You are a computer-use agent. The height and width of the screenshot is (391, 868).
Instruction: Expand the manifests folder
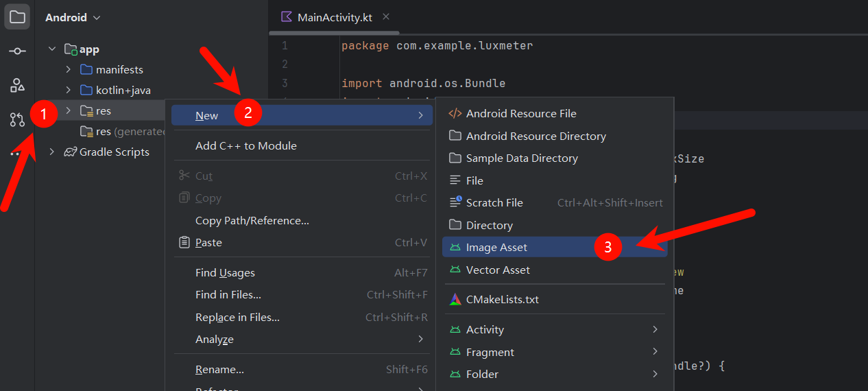pyautogui.click(x=68, y=69)
